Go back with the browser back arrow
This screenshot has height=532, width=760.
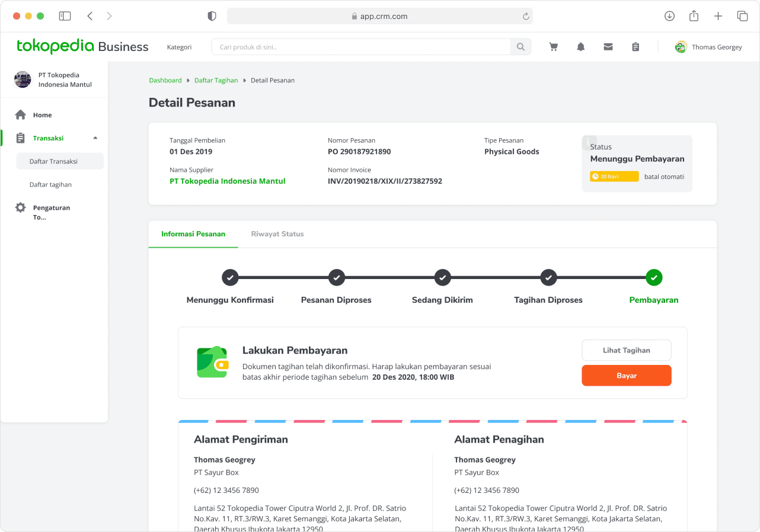pos(90,17)
